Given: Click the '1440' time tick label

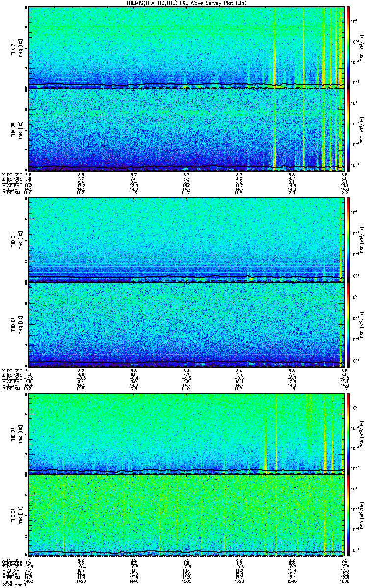Looking at the screenshot, I should [133, 582].
